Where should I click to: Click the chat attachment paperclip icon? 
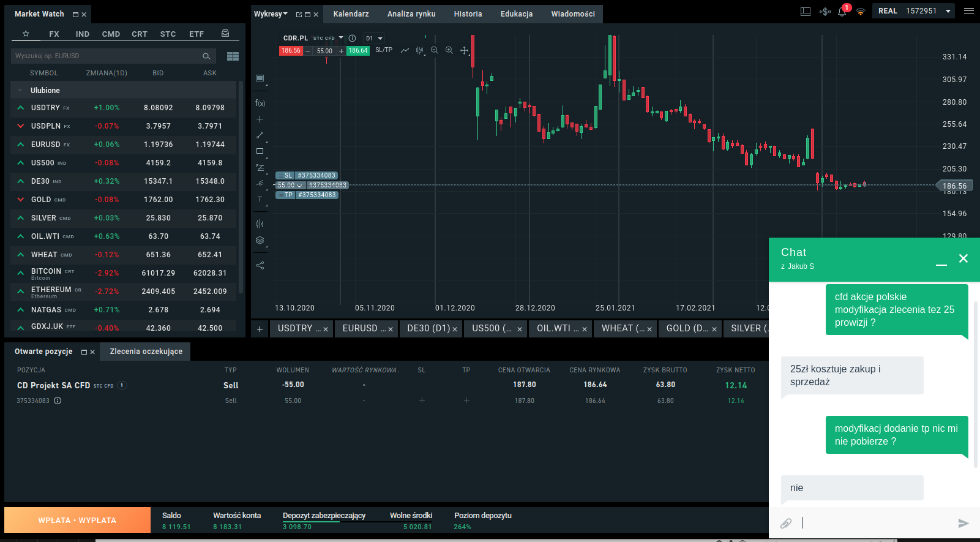[786, 523]
